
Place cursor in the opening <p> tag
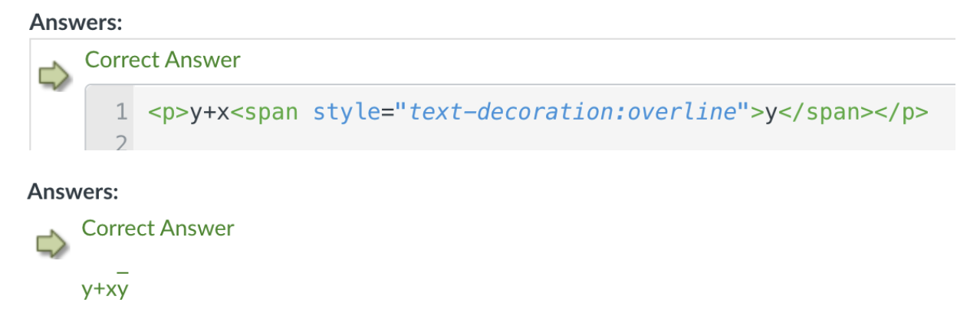click(168, 113)
